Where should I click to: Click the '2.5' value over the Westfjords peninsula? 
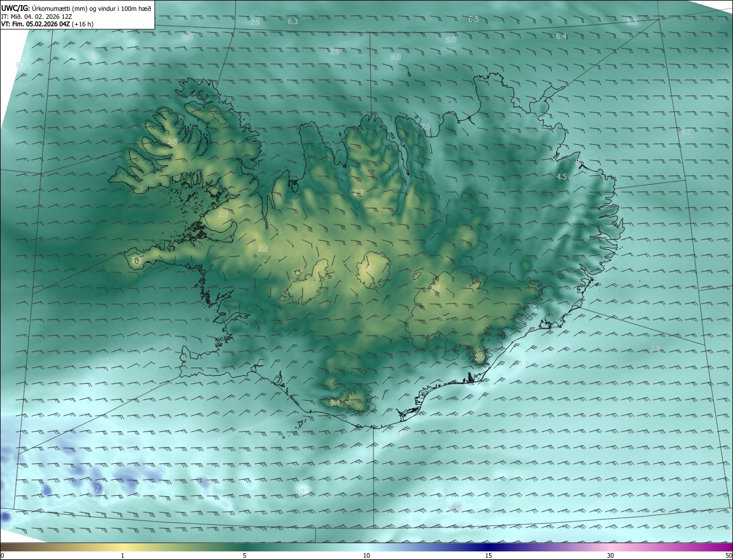point(172,141)
